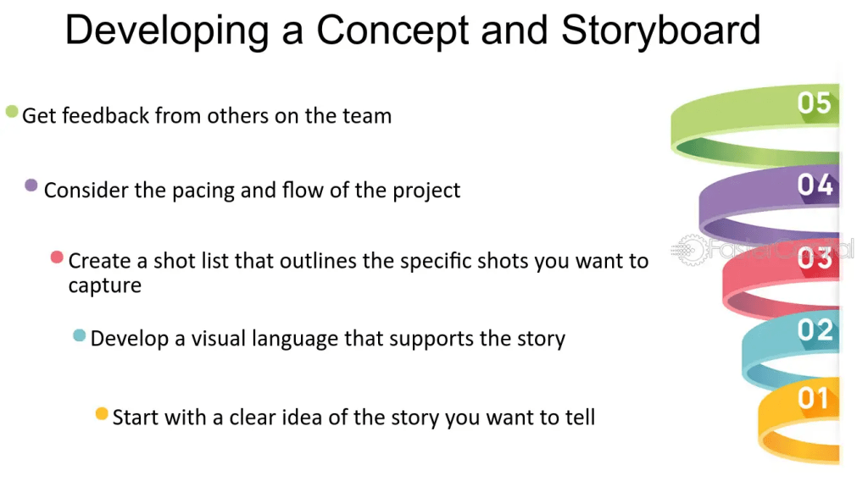This screenshot has height=487, width=868.
Task: Click the slide title Developing a Concept and Storyboard
Action: [413, 31]
